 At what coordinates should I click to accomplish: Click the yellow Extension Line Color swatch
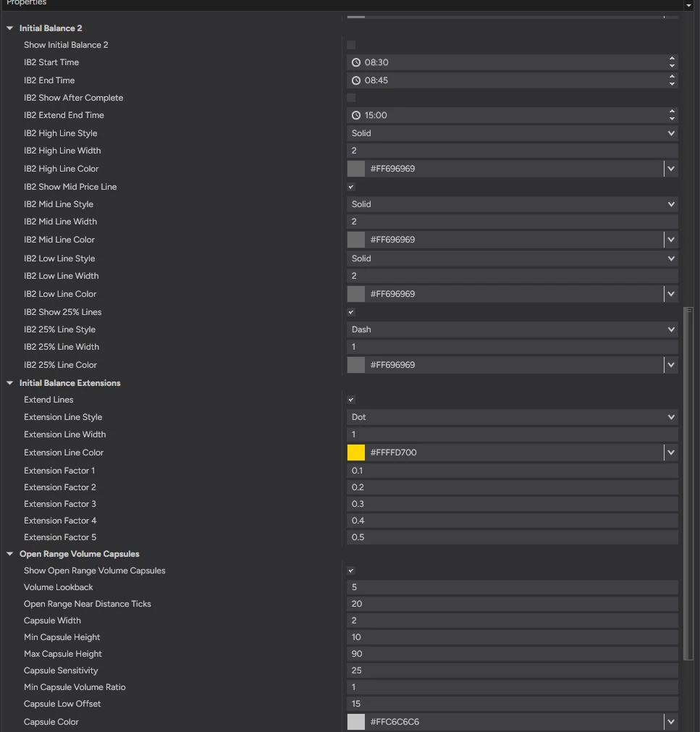(x=356, y=453)
